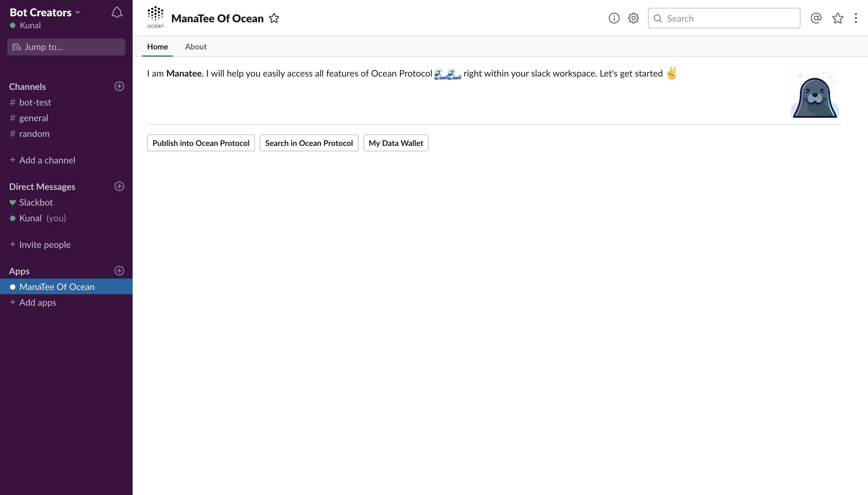
Task: Open the app details info icon
Action: click(614, 18)
